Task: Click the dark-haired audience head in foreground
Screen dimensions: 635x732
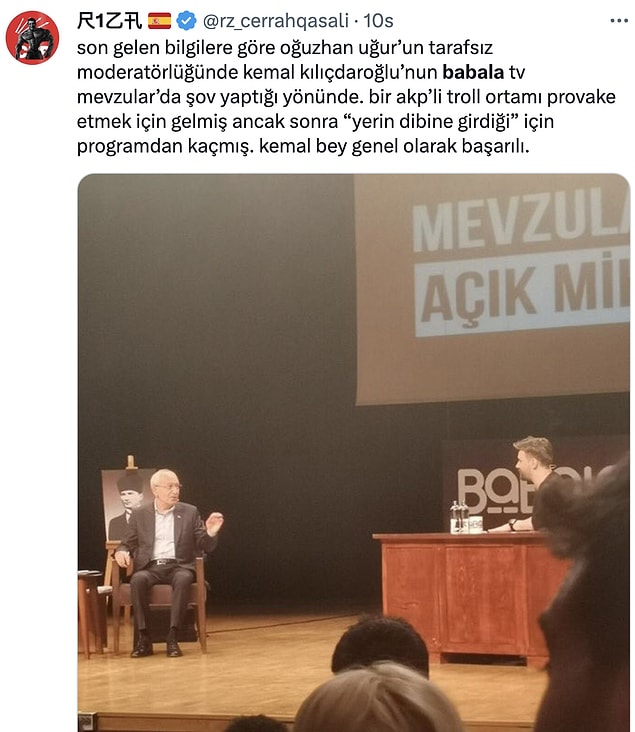Action: click(x=380, y=646)
